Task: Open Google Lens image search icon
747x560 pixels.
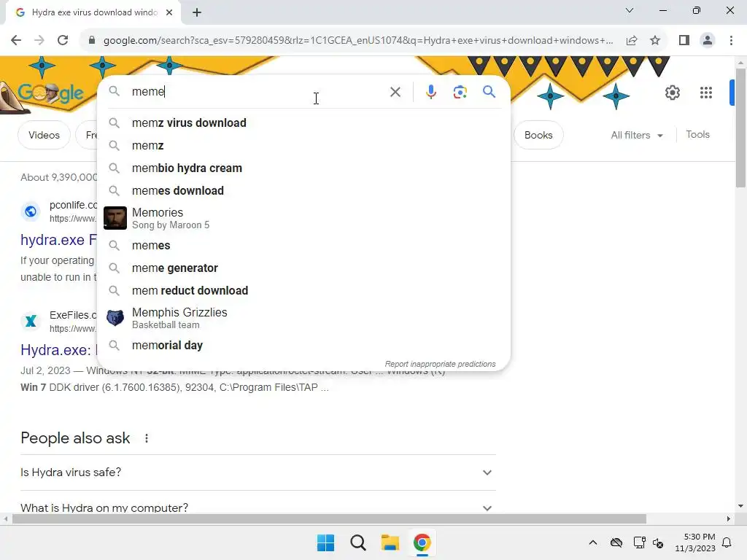Action: tap(460, 91)
